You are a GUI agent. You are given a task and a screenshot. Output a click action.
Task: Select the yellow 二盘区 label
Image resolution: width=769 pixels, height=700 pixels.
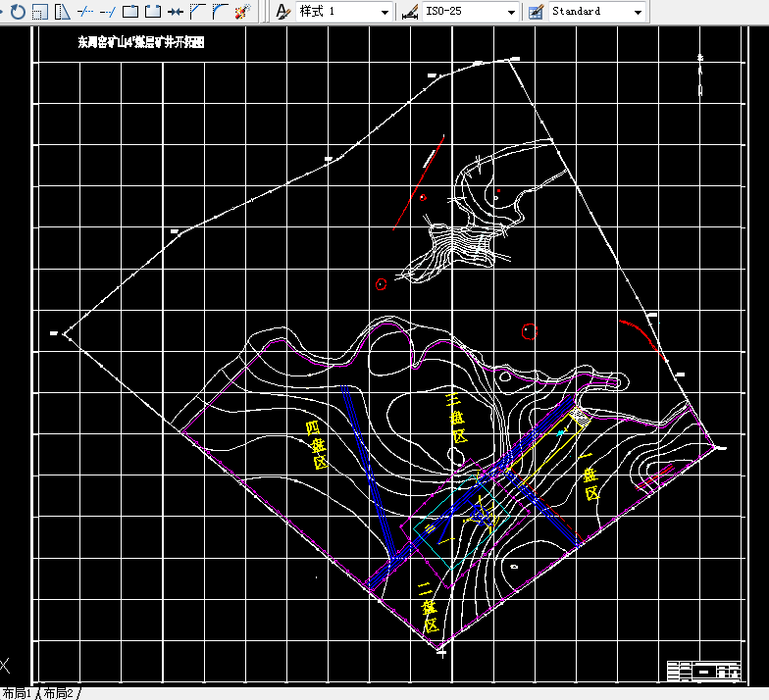pyautogui.click(x=428, y=607)
